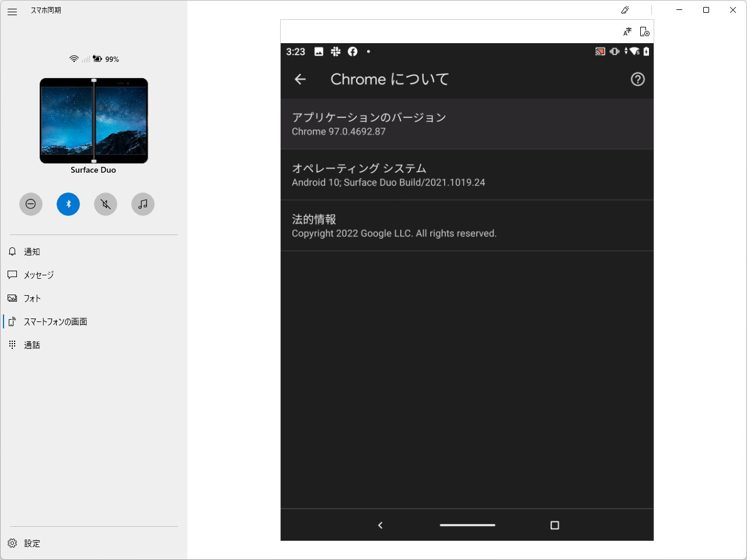Expand the navigation pane with the hamburger menu
Screen dimensions: 747x560
tap(12, 11)
